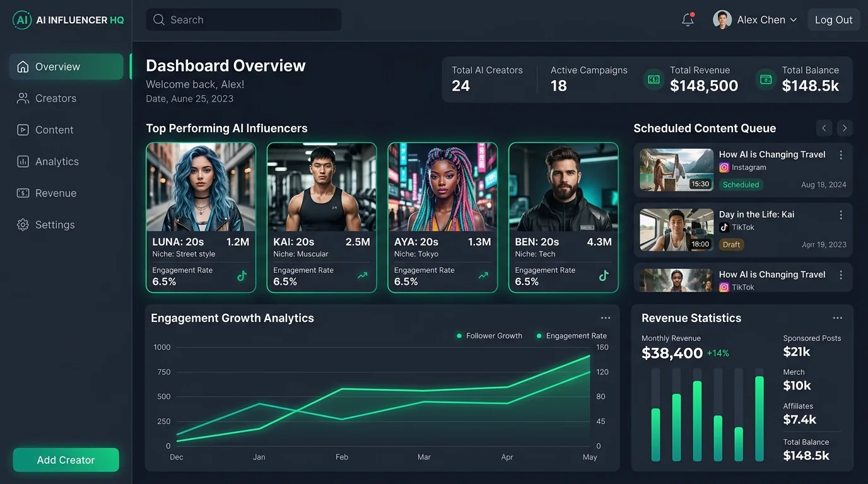Viewport: 868px width, 484px height.
Task: Open AYA's influencer portrait
Action: [x=443, y=187]
